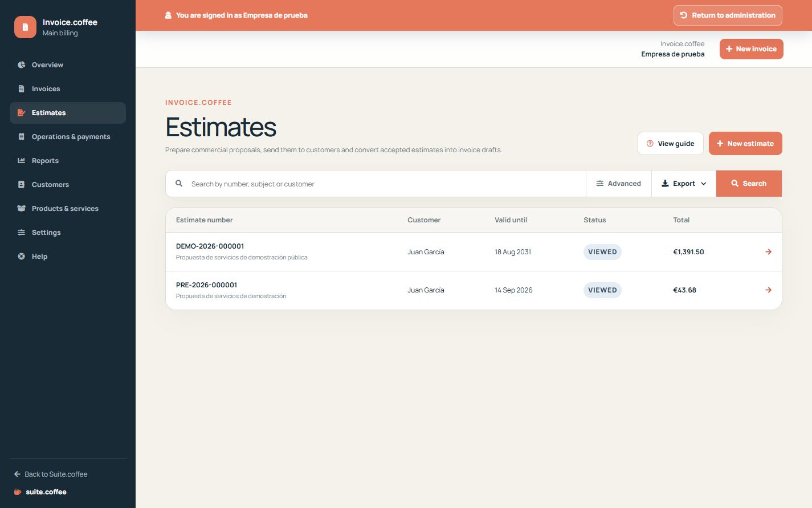The height and width of the screenshot is (508, 812).
Task: Open Advanced search filters
Action: pos(619,184)
